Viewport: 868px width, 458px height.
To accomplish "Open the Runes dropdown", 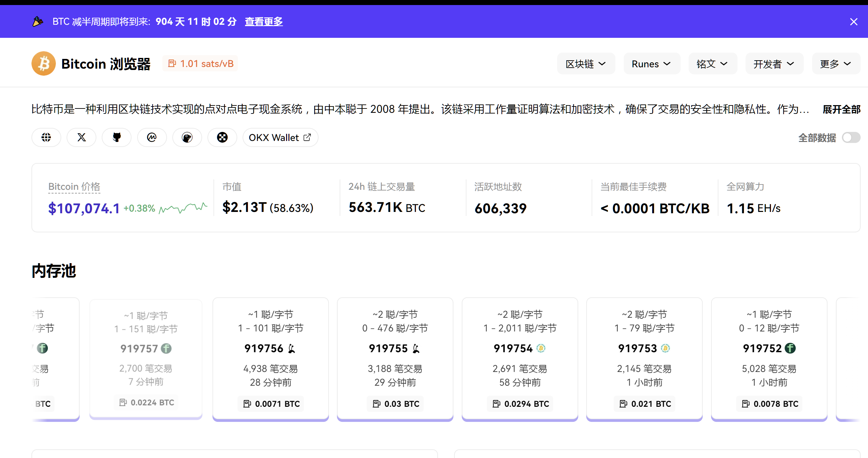I will pos(652,63).
